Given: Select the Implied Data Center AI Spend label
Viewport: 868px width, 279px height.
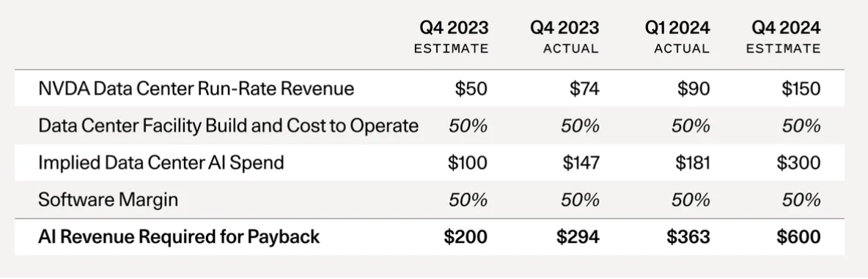Looking at the screenshot, I should pos(161,162).
